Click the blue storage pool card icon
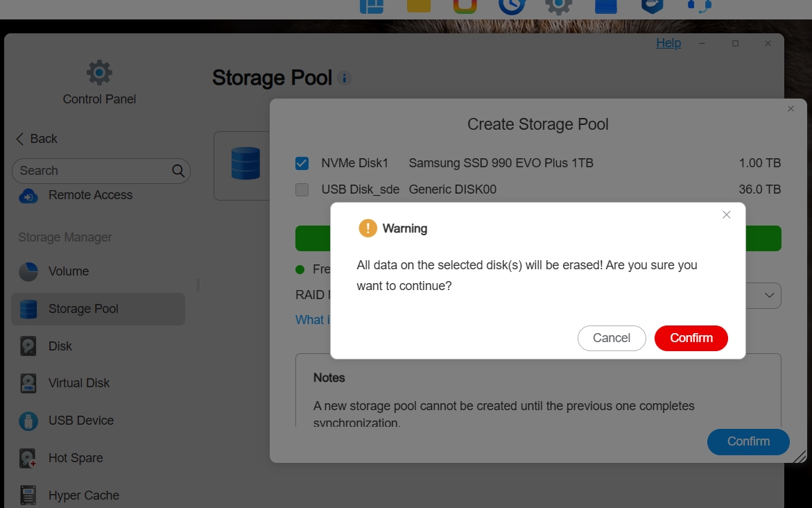 point(245,163)
